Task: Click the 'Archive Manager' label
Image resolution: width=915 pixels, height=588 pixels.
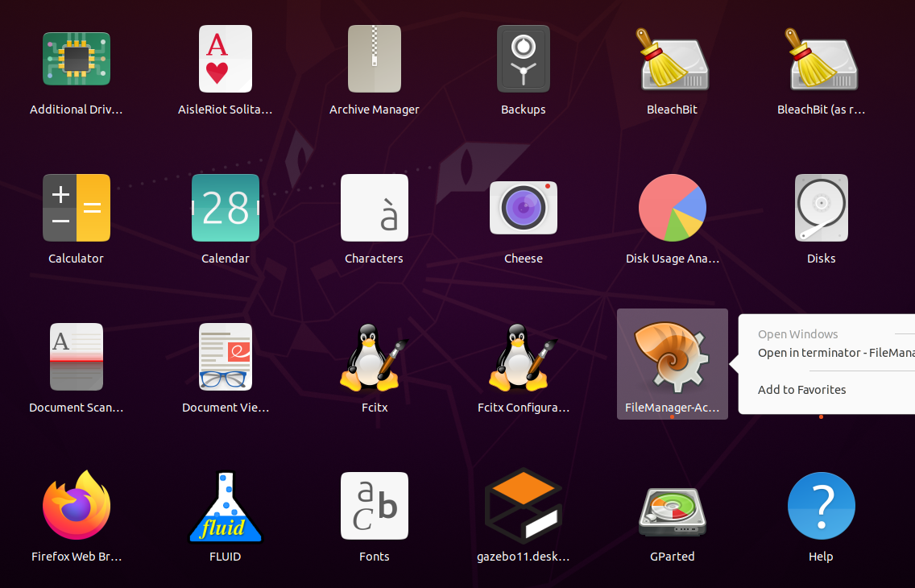Action: [374, 109]
